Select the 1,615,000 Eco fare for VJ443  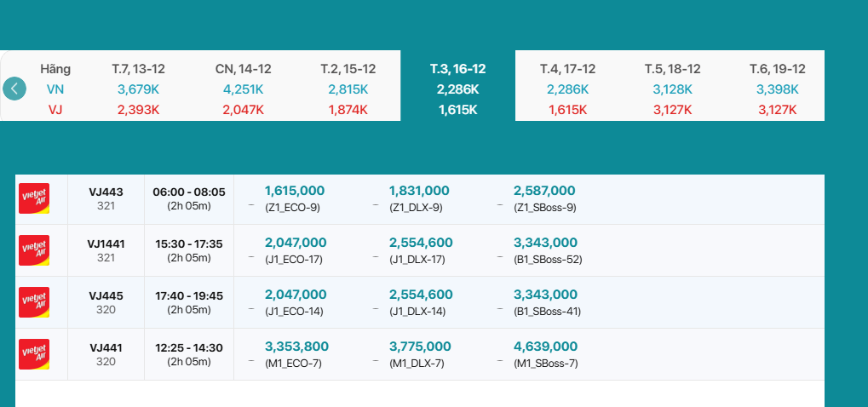coord(295,192)
